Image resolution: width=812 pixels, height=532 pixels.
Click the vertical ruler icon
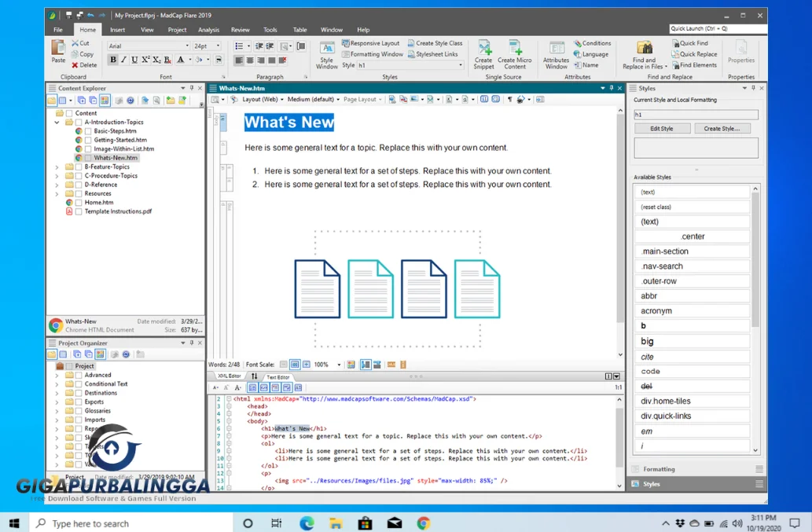point(403,365)
